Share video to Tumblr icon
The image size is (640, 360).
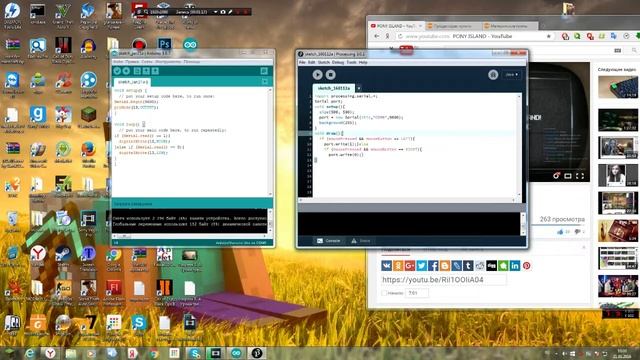pos(468,266)
